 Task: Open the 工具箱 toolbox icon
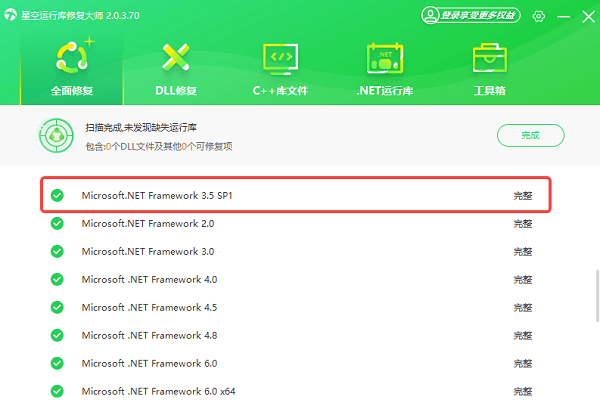(488, 58)
